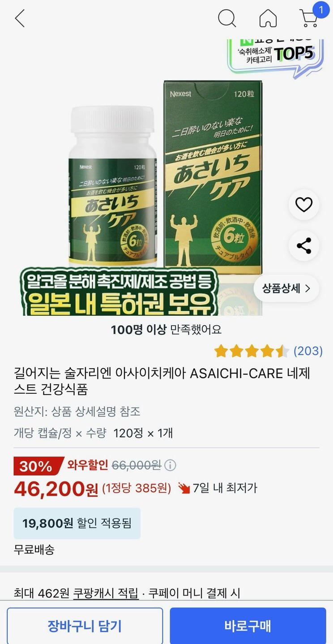Toggle the heart wishlist icon
The image size is (333, 644).
point(304,205)
